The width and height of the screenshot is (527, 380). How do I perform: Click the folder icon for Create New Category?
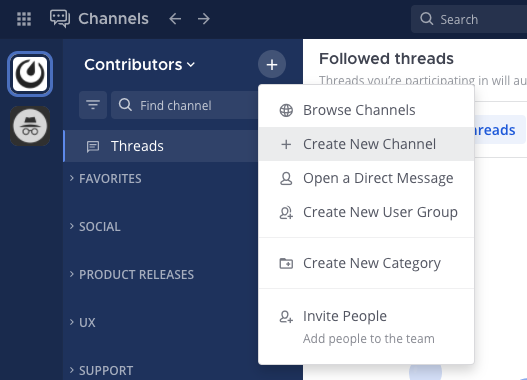click(286, 263)
